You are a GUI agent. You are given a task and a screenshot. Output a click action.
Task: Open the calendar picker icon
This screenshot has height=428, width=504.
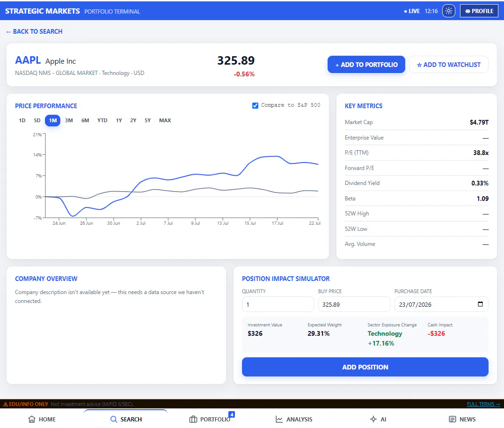[x=480, y=304]
